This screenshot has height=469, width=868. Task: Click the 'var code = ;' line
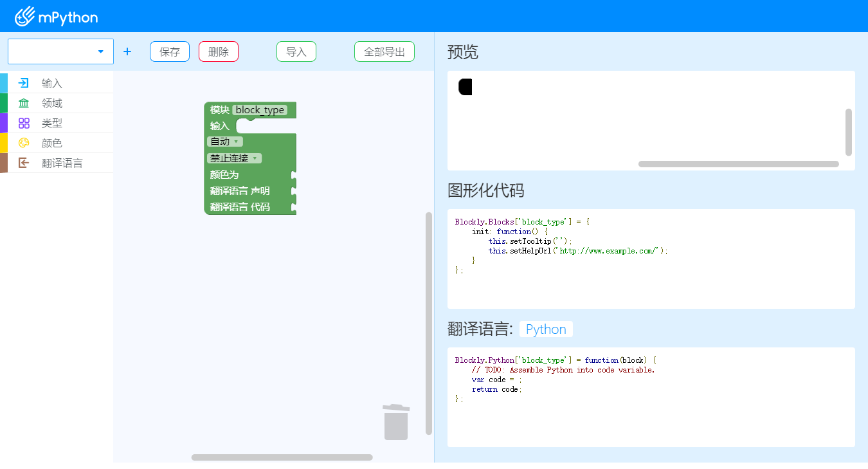[x=497, y=380]
